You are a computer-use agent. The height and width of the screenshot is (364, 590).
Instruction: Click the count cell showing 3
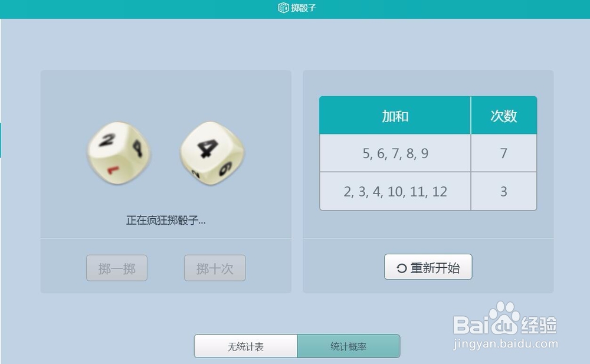[504, 191]
